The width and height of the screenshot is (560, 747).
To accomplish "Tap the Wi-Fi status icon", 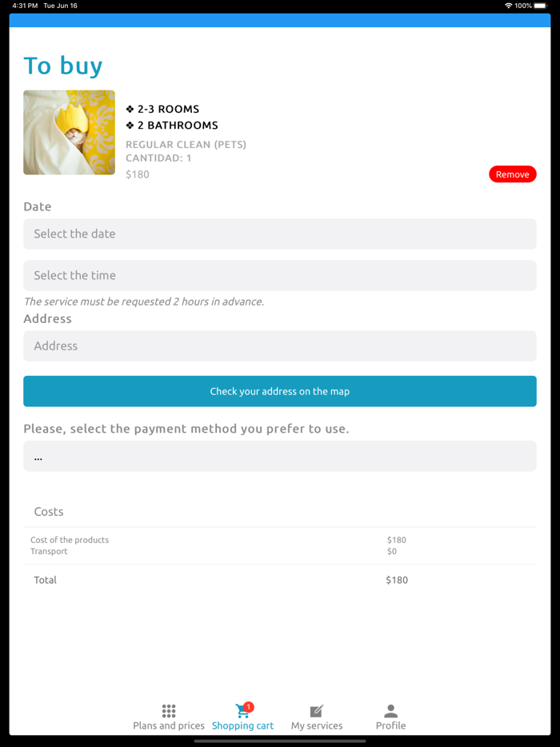I will [508, 6].
